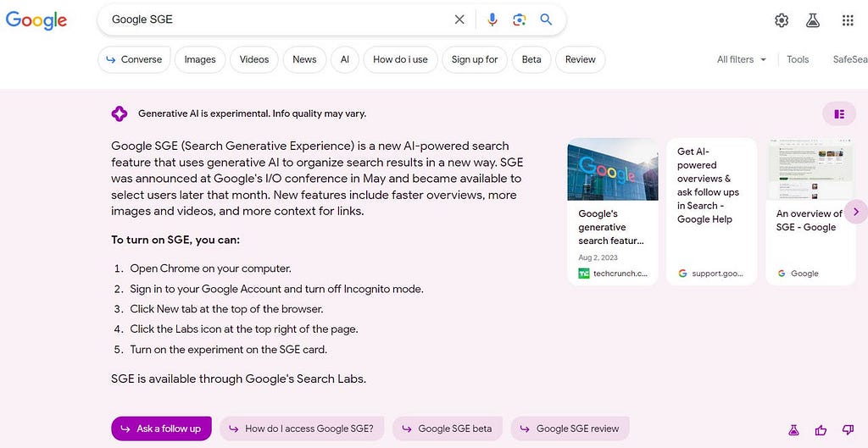The width and height of the screenshot is (868, 448).
Task: Start voice search with microphone icon
Action: pos(492,19)
